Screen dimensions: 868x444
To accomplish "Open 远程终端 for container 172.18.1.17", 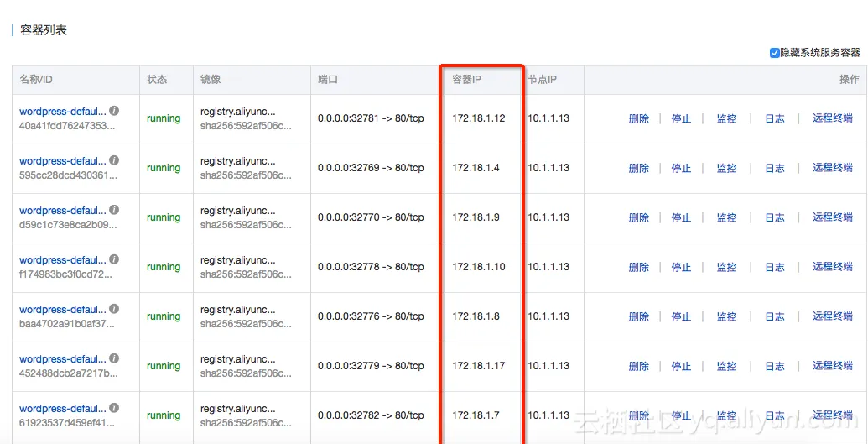I will 833,366.
